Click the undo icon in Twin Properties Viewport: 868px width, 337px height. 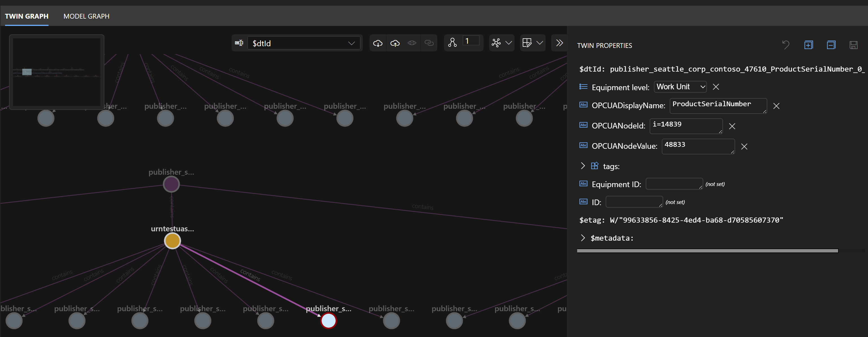(x=785, y=45)
